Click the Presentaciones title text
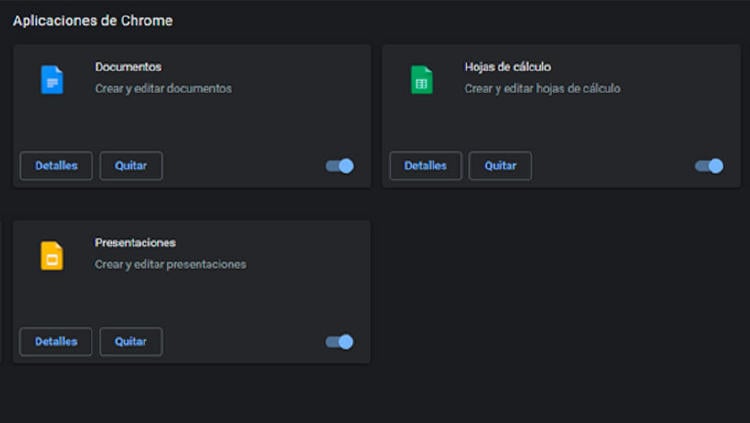Screen dimensions: 750x423 point(135,243)
